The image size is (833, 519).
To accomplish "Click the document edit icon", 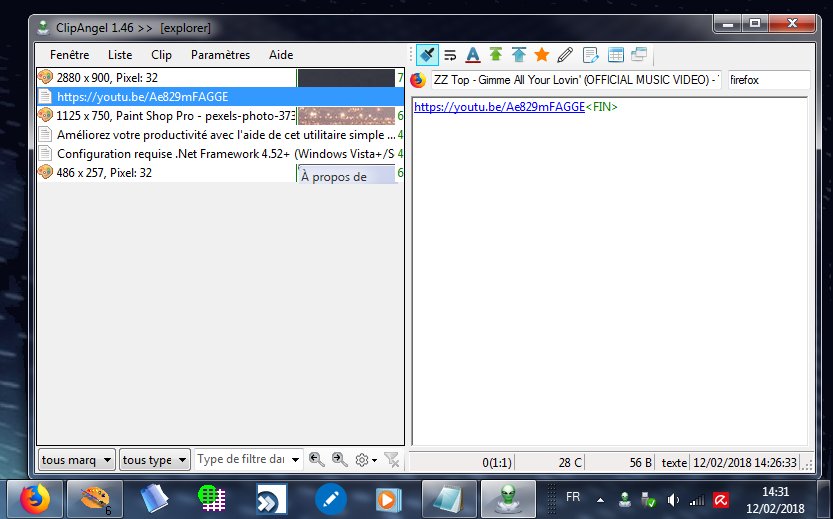I will [590, 55].
